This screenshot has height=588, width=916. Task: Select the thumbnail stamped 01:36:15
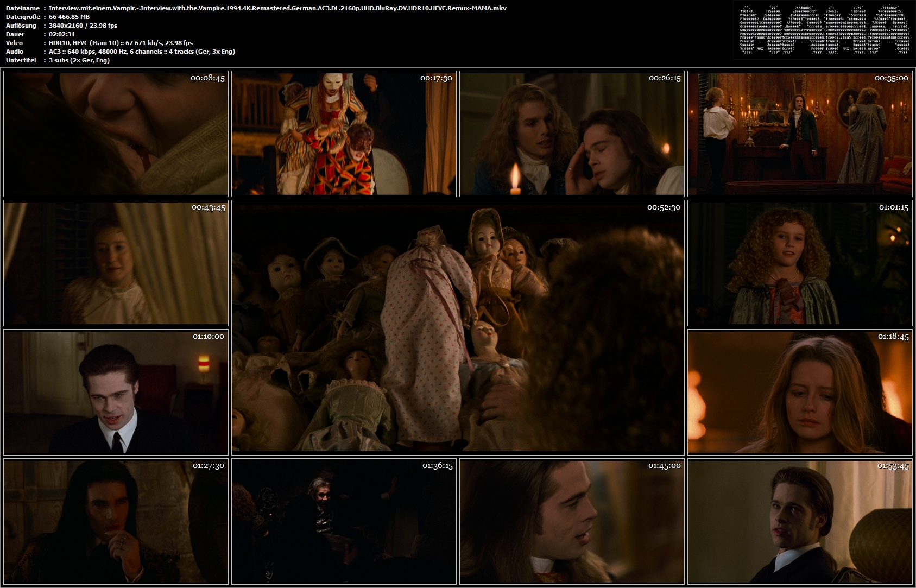coord(344,521)
